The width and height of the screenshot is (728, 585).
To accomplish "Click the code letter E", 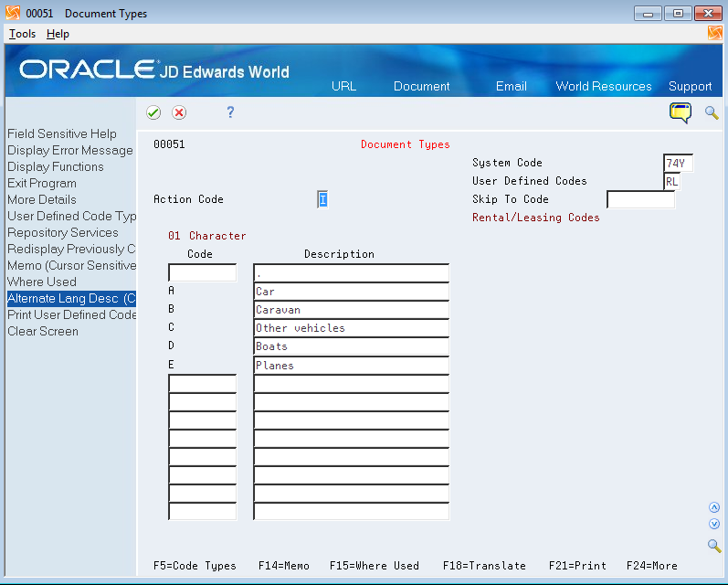I will (172, 365).
